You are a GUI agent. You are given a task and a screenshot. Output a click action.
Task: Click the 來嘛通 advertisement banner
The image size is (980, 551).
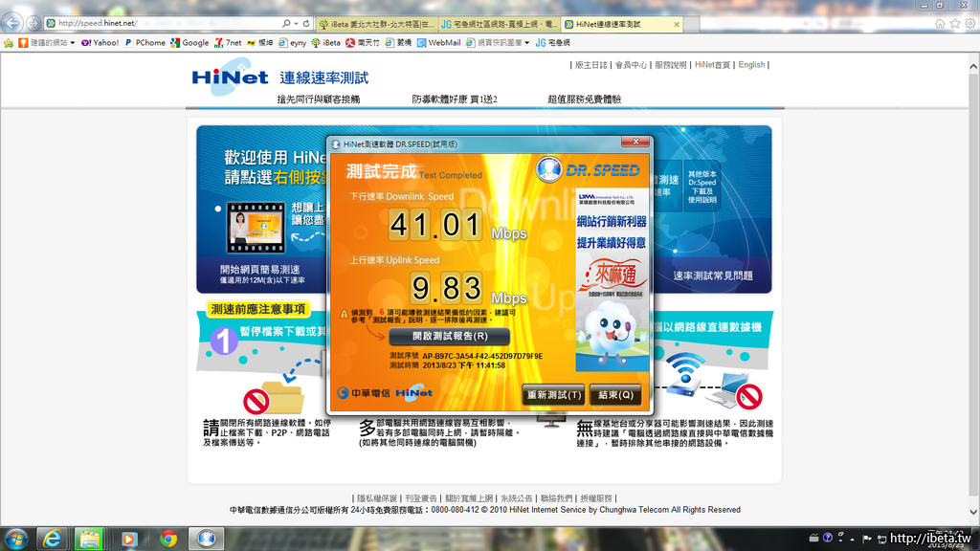(x=612, y=275)
